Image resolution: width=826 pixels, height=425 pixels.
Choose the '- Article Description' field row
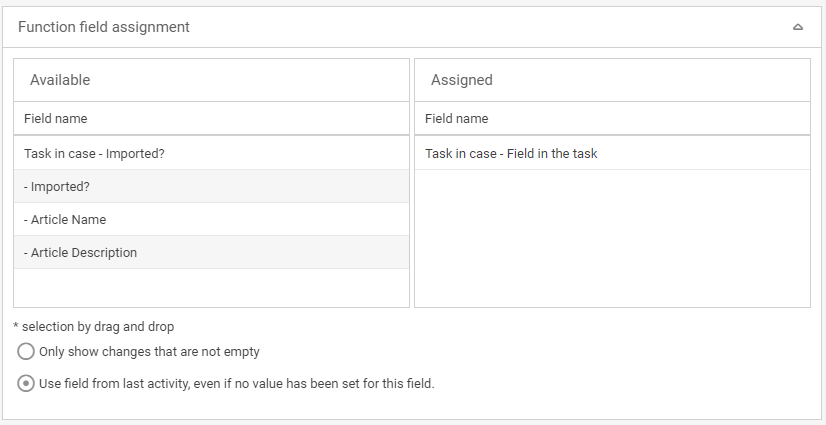[x=80, y=253]
